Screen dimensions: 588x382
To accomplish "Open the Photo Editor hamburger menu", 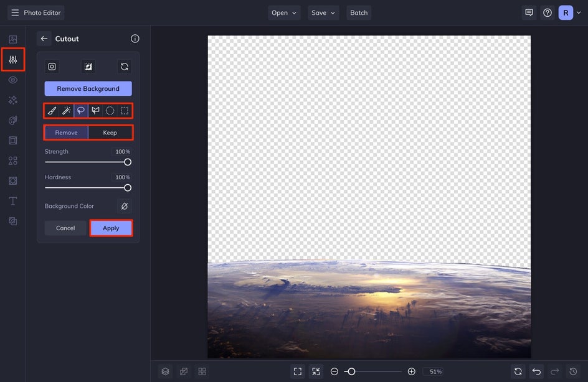I will point(15,12).
